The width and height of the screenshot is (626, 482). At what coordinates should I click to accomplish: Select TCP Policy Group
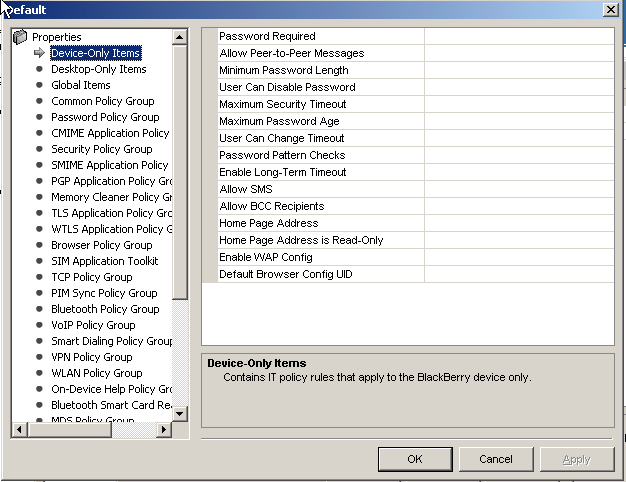point(92,277)
